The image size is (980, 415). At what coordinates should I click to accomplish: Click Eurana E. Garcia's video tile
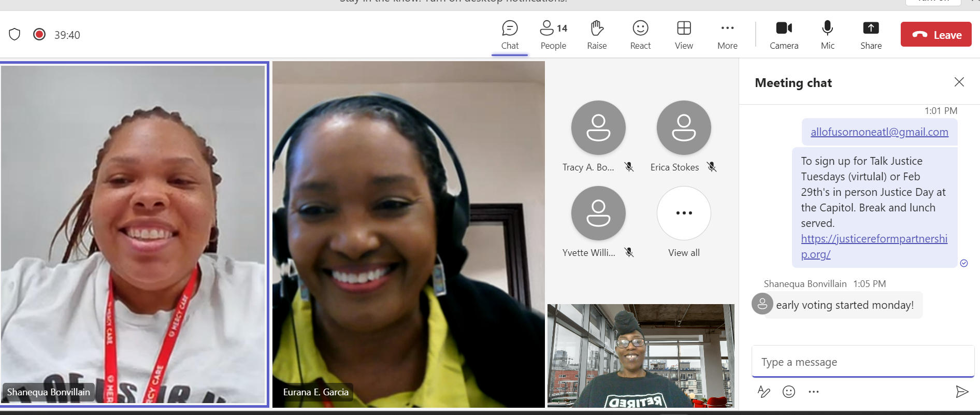click(409, 234)
